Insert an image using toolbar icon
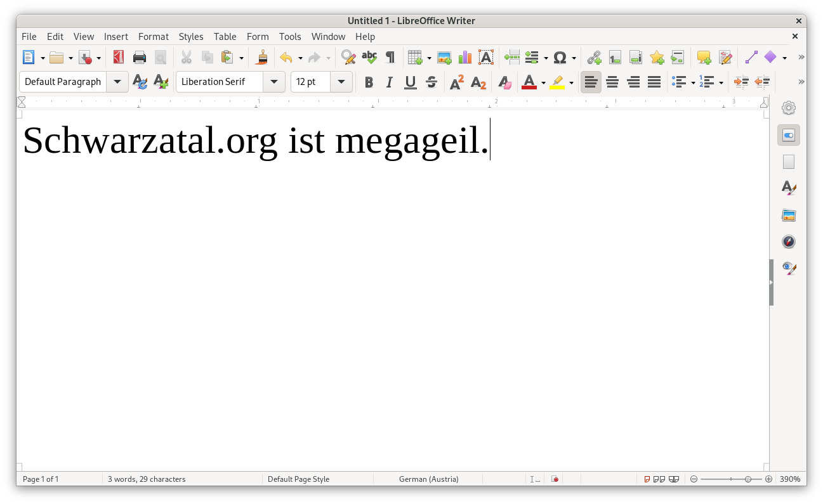Image resolution: width=823 pixels, height=504 pixels. (444, 58)
